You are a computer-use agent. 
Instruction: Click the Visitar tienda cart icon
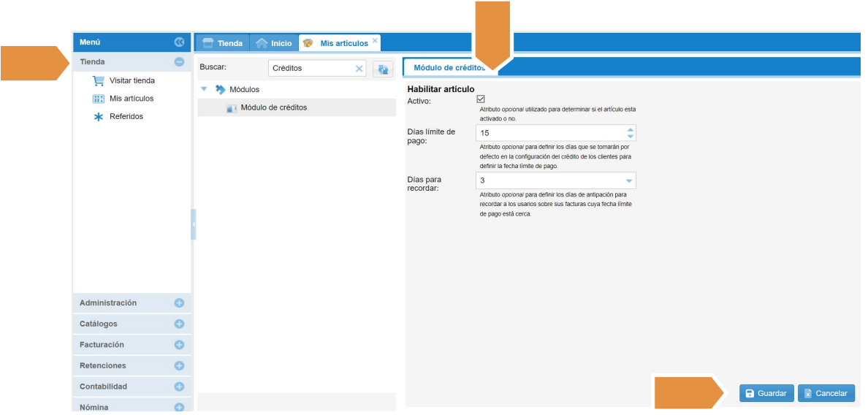(x=99, y=80)
